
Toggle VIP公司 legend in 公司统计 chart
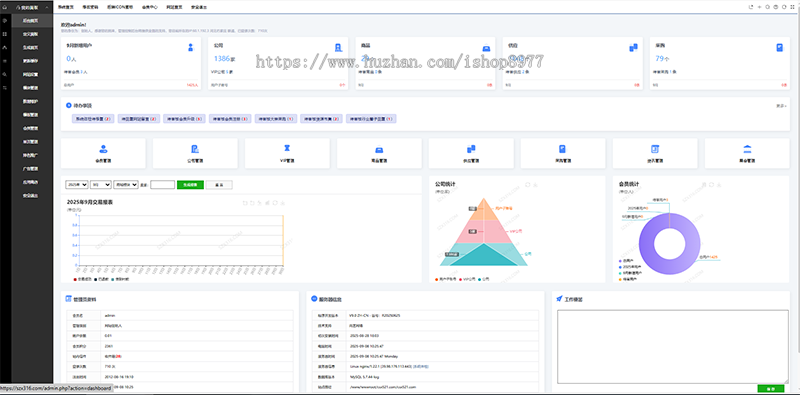pos(468,280)
